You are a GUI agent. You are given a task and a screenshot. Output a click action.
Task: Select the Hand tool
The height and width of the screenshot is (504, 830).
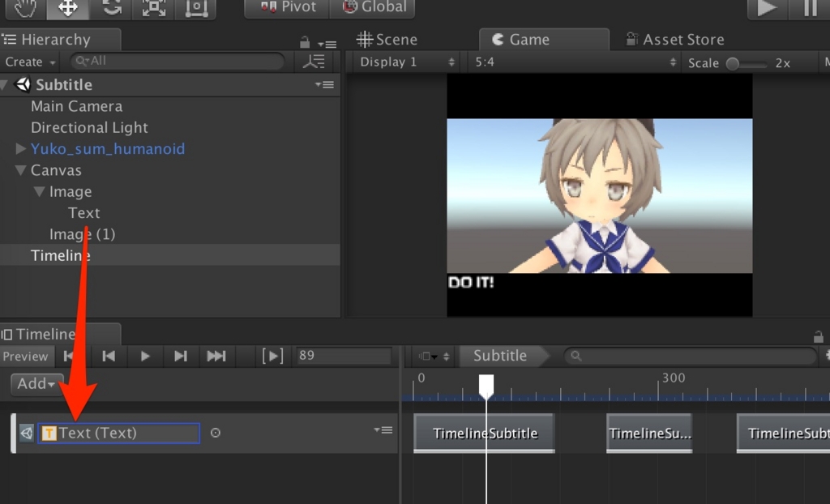tap(24, 8)
